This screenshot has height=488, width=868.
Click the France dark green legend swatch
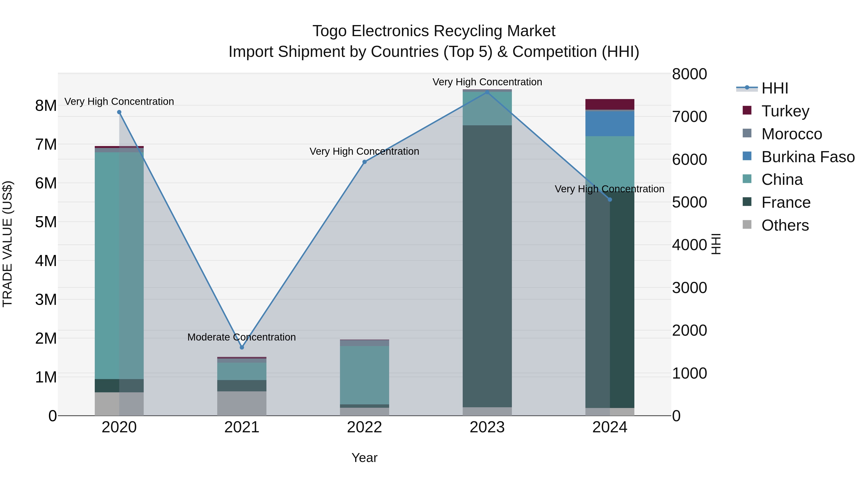tap(747, 202)
